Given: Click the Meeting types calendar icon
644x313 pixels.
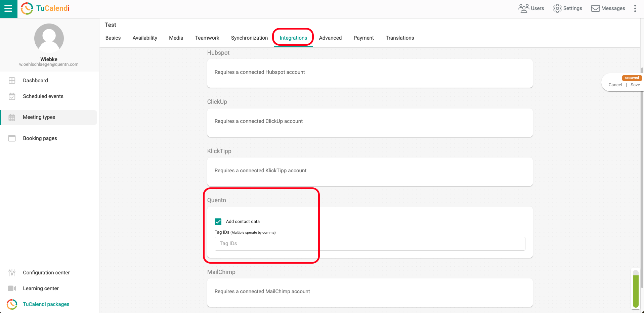Looking at the screenshot, I should tap(12, 118).
